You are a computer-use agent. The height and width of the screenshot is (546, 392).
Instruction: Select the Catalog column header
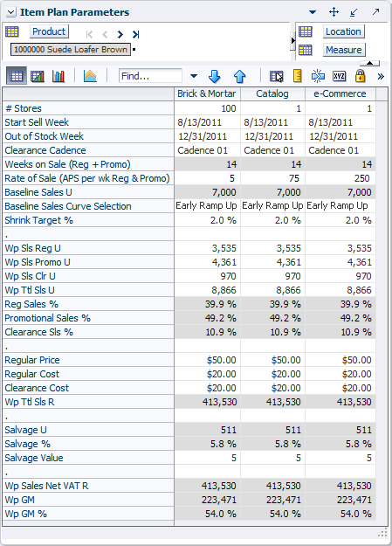tap(272, 94)
